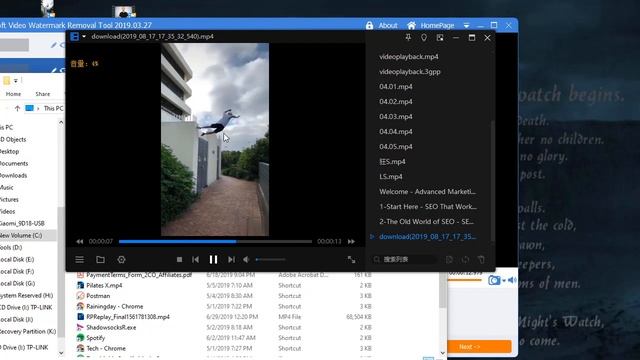Viewport: 640px width, 360px height.
Task: Select Pilates X.mp4 file in Explorer
Action: point(104,285)
